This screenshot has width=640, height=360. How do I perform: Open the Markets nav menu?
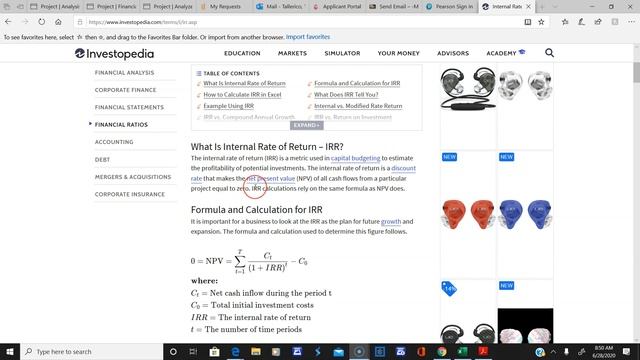coord(292,53)
